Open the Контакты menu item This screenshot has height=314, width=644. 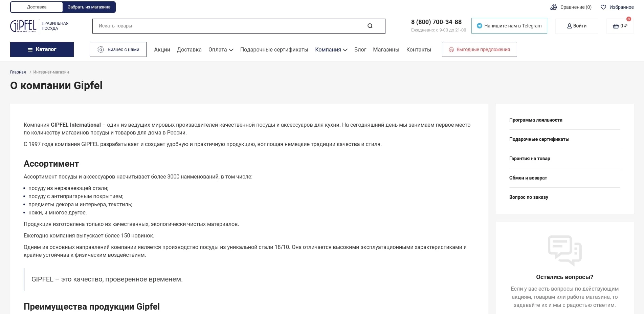pyautogui.click(x=419, y=49)
